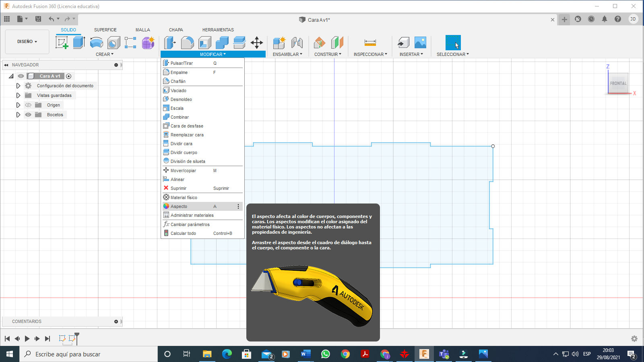Click the New Component icon
Viewport: 644px width, 362px height.
click(279, 42)
